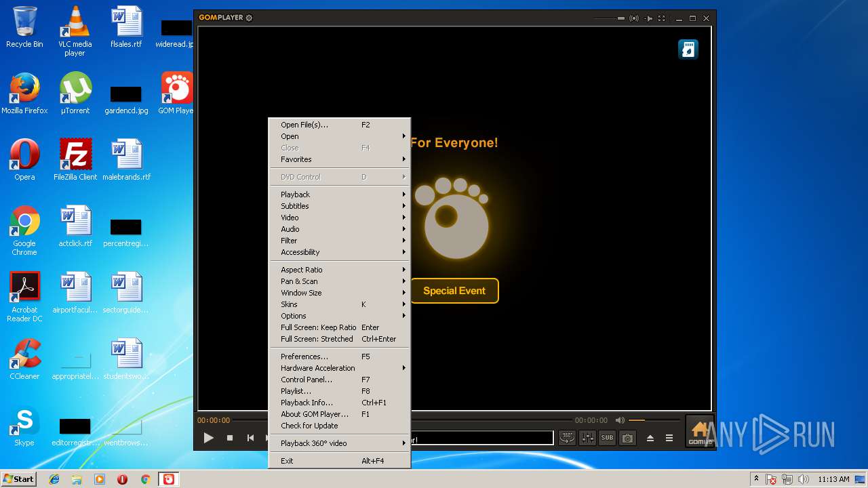Open the Window Size submenu

[340, 293]
